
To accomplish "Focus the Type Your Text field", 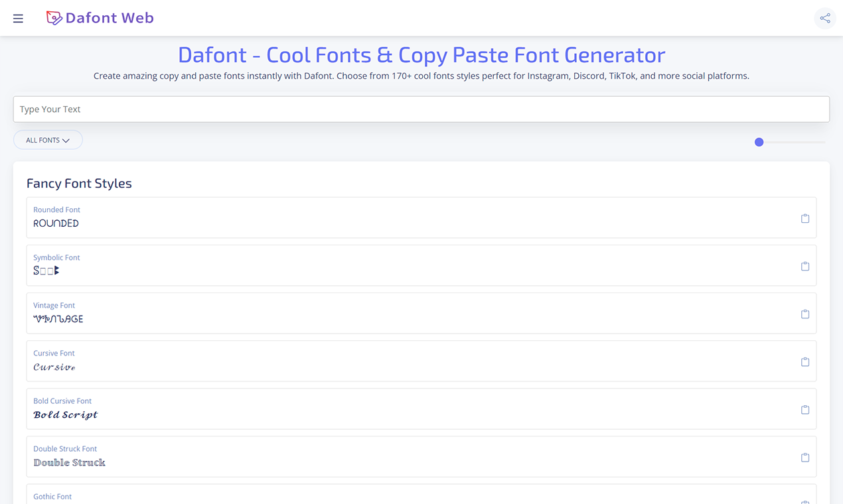I will [421, 109].
